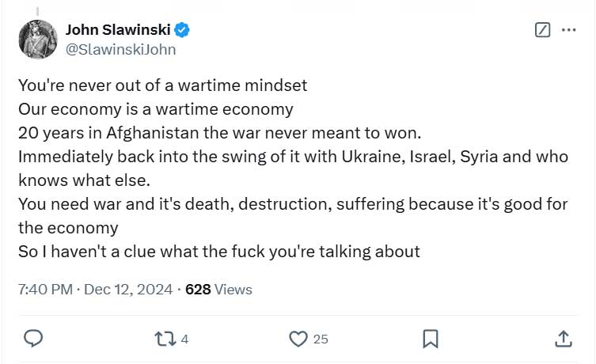The height and width of the screenshot is (364, 596).
Task: Open the @SlawinskiJohn handle link
Action: 120,50
